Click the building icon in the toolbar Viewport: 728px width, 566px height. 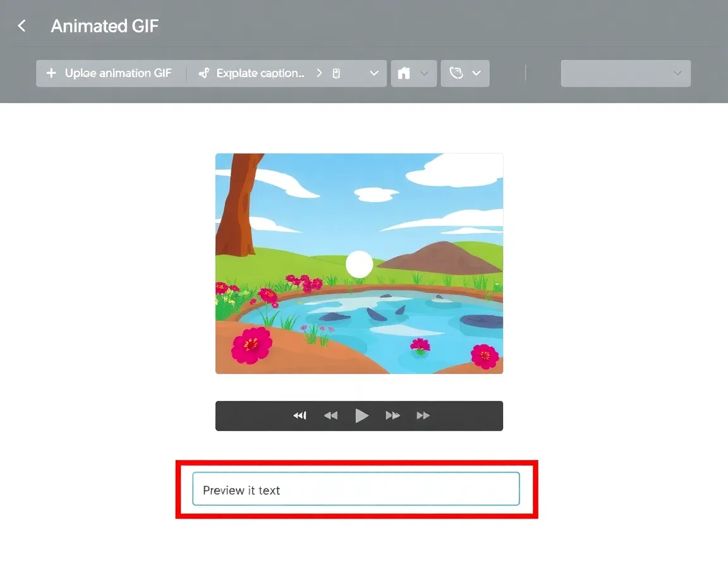tap(404, 73)
